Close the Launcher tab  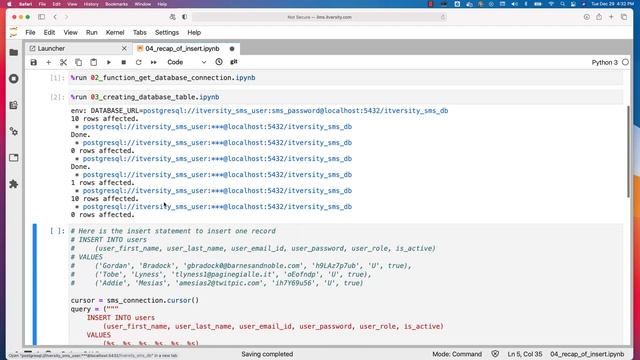click(x=124, y=49)
